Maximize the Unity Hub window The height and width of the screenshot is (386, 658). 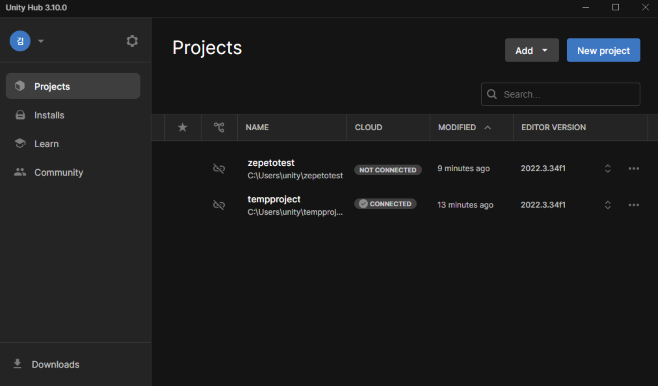pyautogui.click(x=615, y=8)
